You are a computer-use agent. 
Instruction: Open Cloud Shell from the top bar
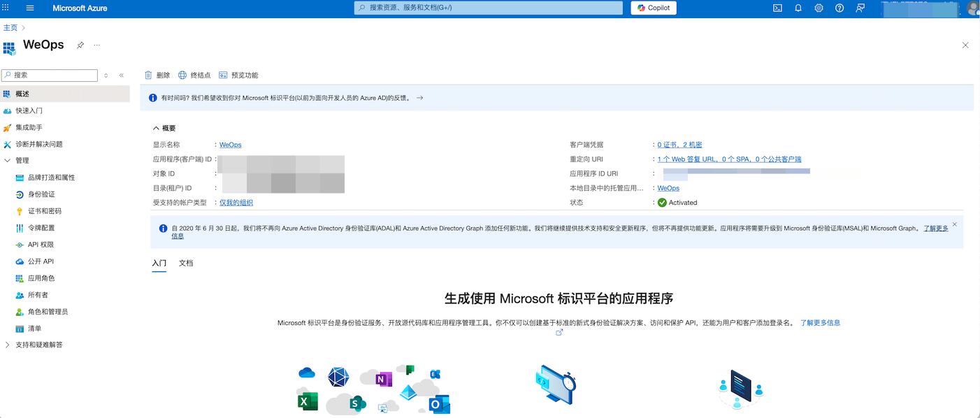777,8
